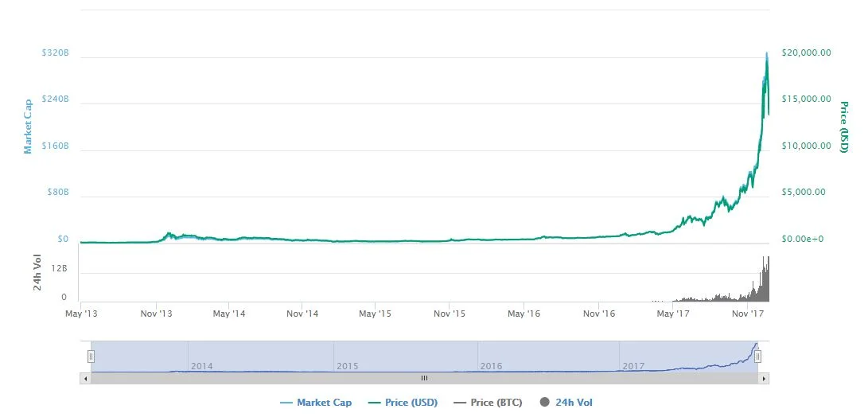Viewport: 868px width, 417px height.
Task: Click the 2015 label in navigator
Action: (347, 367)
